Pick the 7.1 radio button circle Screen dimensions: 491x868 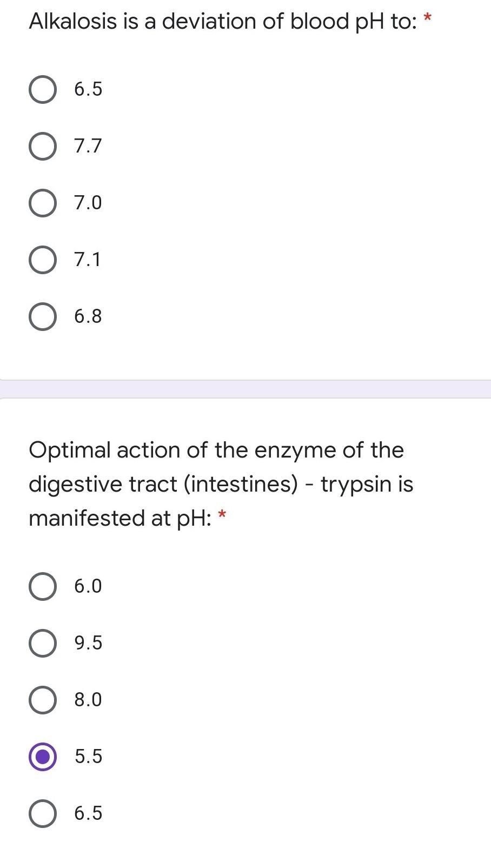click(x=42, y=260)
